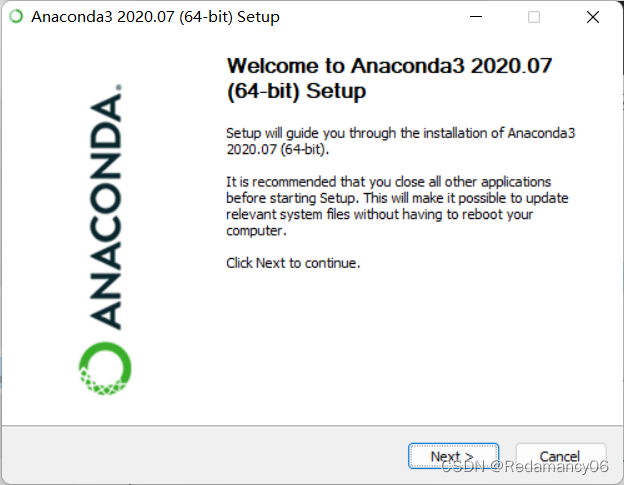
Task: Click the registered trademark symbol above ANACONDA
Action: (119, 87)
